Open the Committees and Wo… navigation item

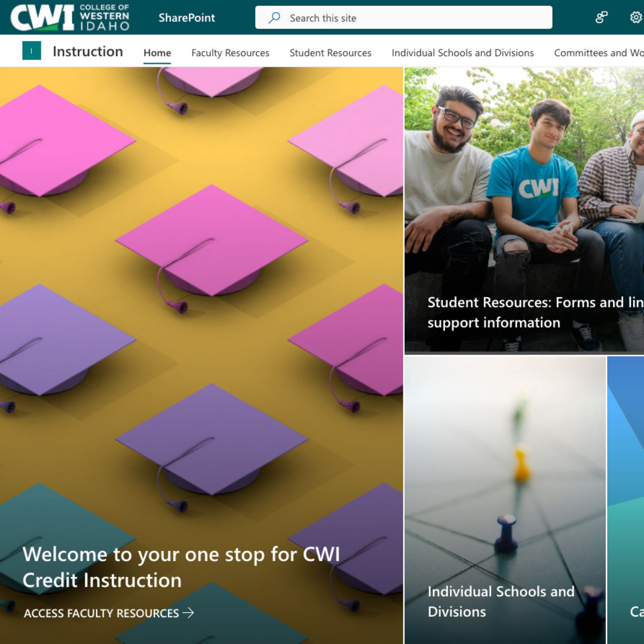click(599, 53)
